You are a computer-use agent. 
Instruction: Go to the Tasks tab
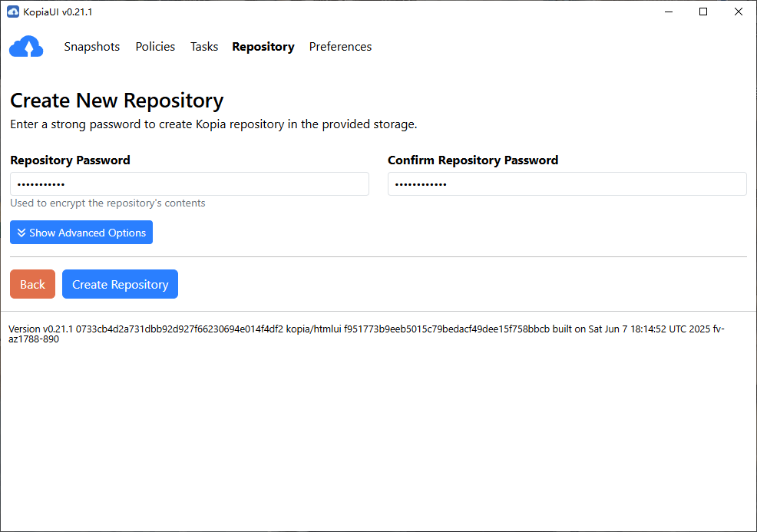coord(204,47)
